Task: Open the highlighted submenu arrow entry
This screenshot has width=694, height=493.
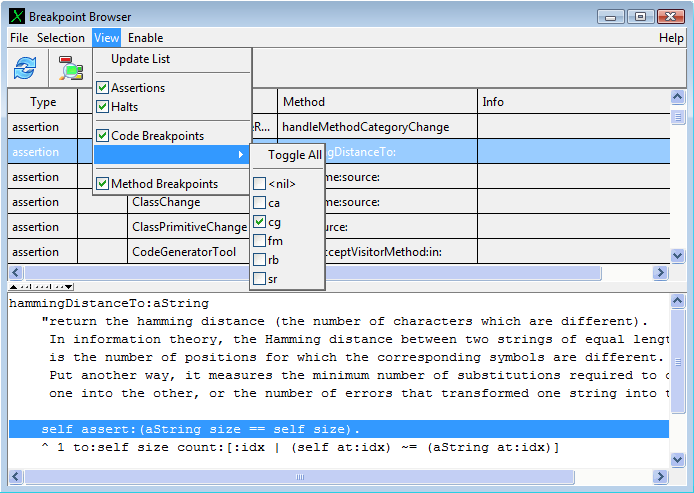Action: click(172, 154)
